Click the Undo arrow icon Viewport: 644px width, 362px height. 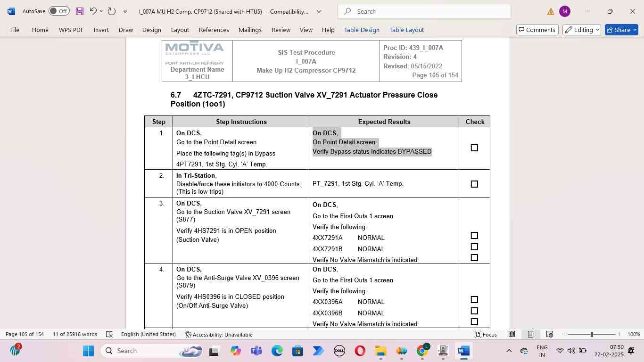point(93,11)
